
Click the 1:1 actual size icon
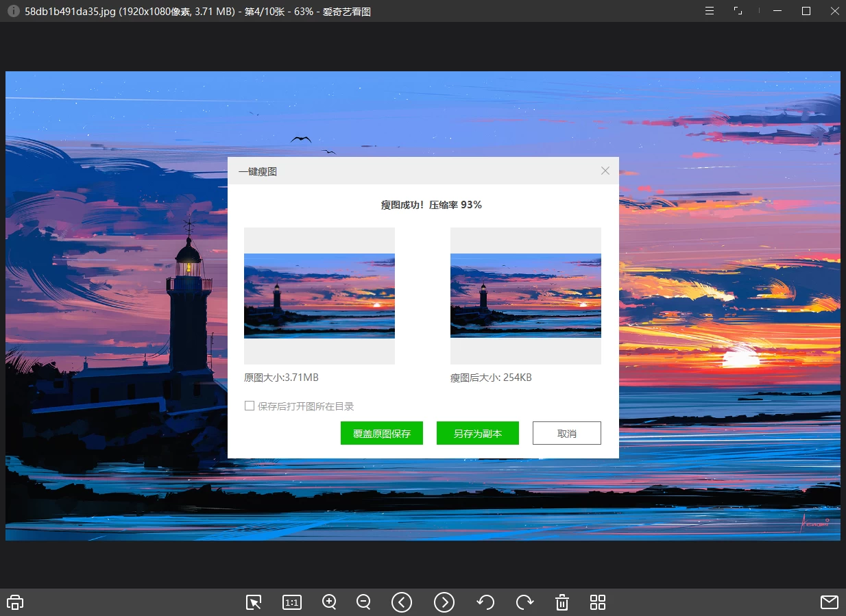[x=291, y=602]
